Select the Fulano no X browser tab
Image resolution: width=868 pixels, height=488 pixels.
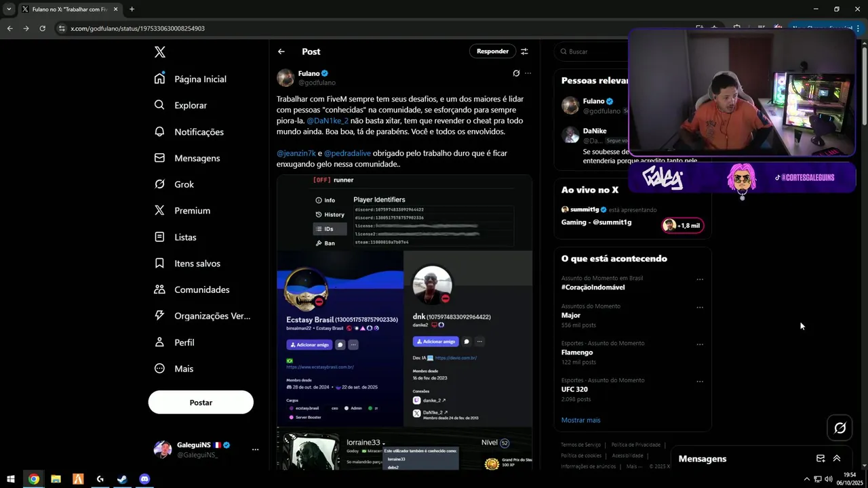point(70,9)
